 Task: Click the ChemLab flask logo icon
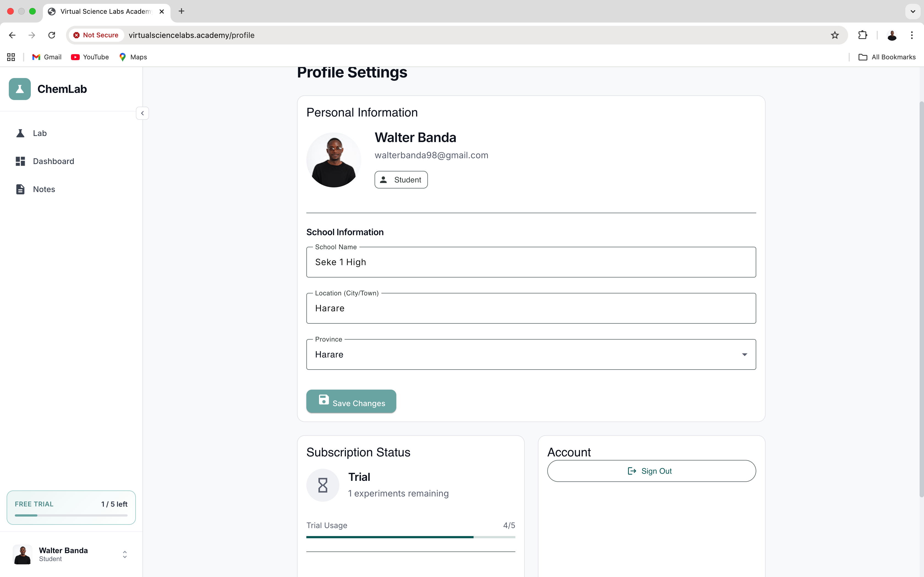[x=20, y=89]
